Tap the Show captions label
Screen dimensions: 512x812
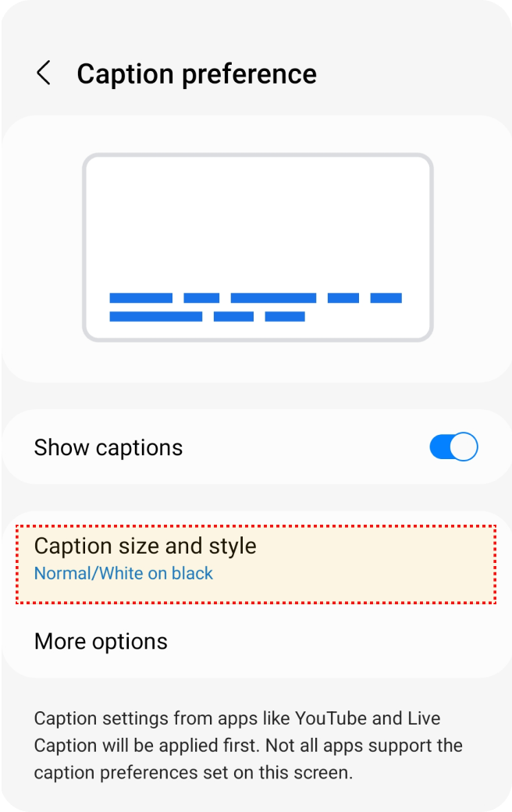pos(108,447)
